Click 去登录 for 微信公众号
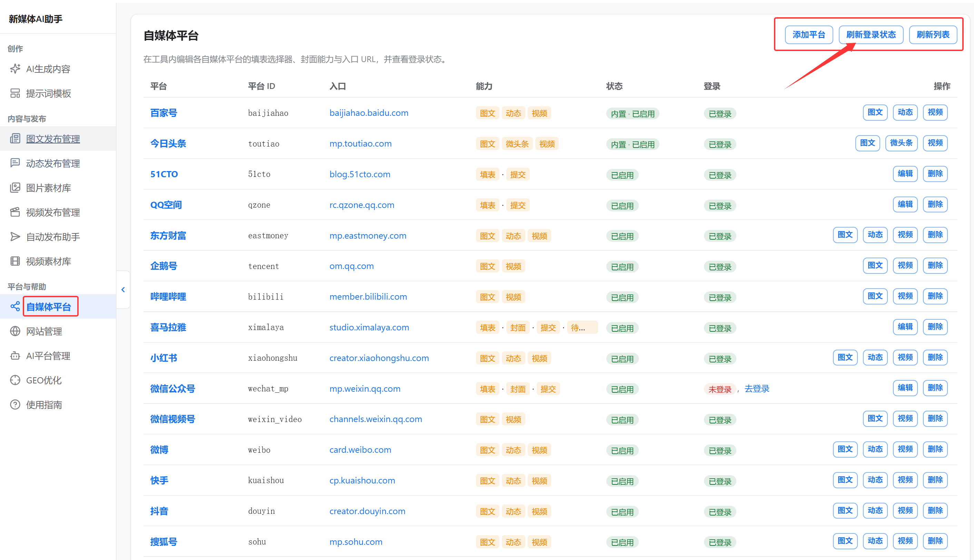The image size is (974, 560). click(x=757, y=389)
